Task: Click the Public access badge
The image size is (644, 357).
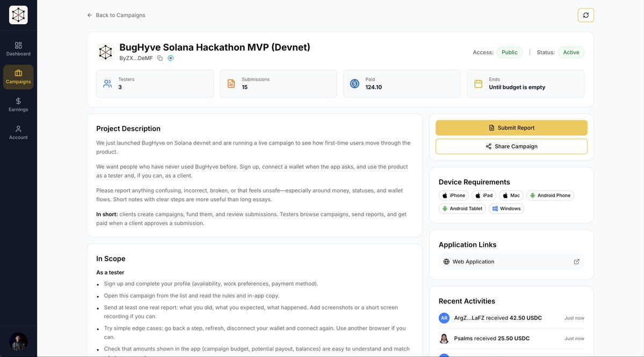Action: [x=510, y=52]
